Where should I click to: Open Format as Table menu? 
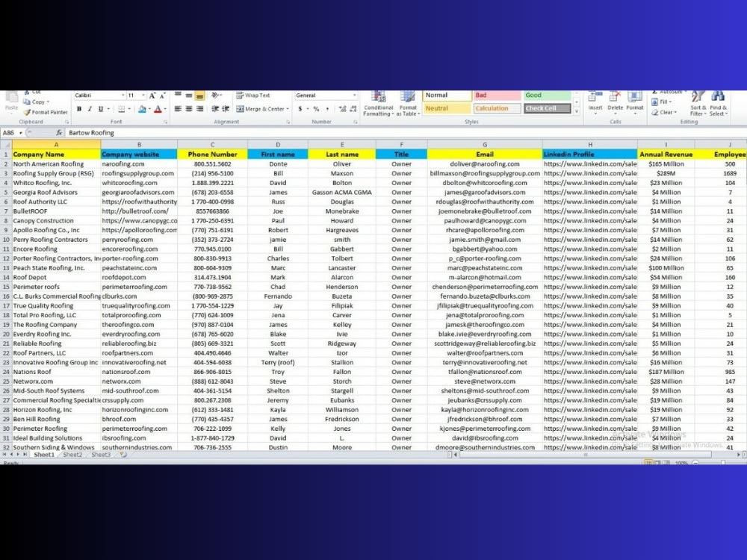(x=408, y=104)
